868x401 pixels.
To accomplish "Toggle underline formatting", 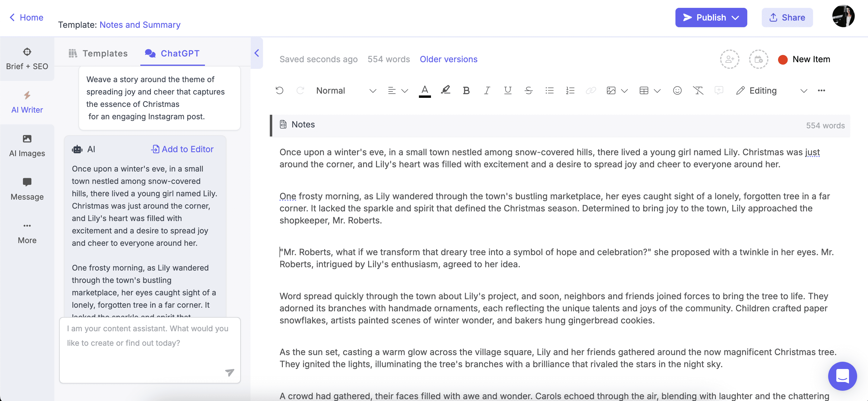I will (507, 90).
